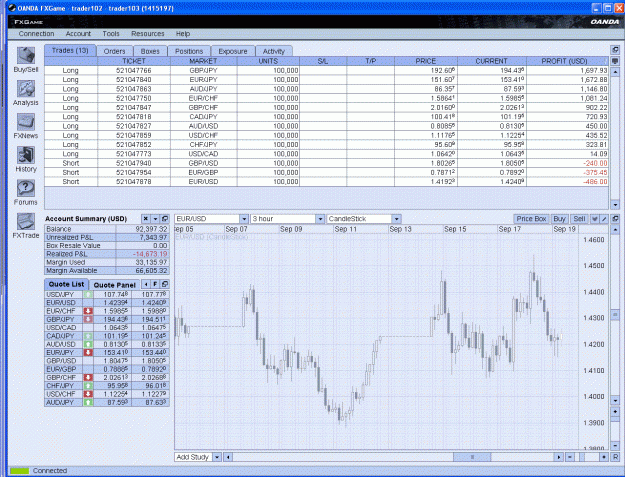Click chart horizontal scrollbar left arrow
The width and height of the screenshot is (625, 477).
228,457
